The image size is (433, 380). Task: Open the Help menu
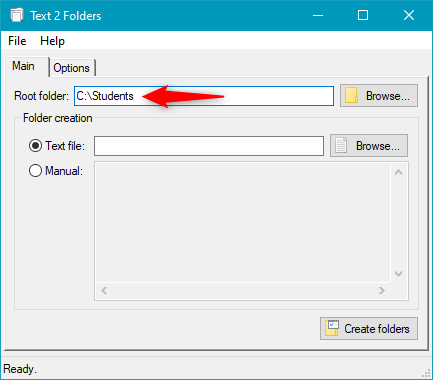click(52, 41)
